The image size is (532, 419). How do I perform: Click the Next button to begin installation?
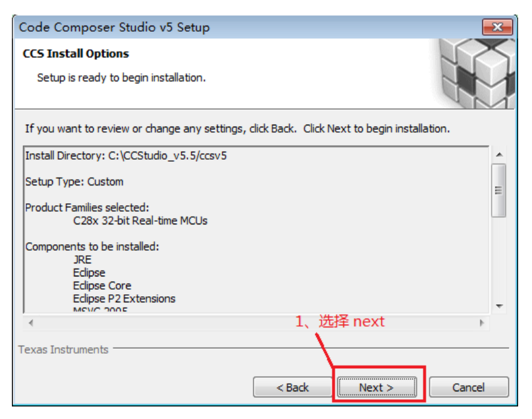377,387
